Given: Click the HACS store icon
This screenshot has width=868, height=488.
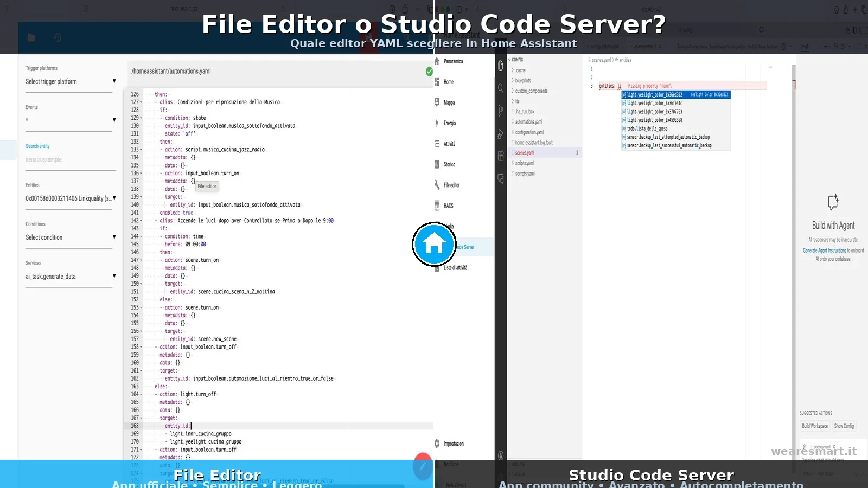Looking at the screenshot, I should click(x=437, y=206).
